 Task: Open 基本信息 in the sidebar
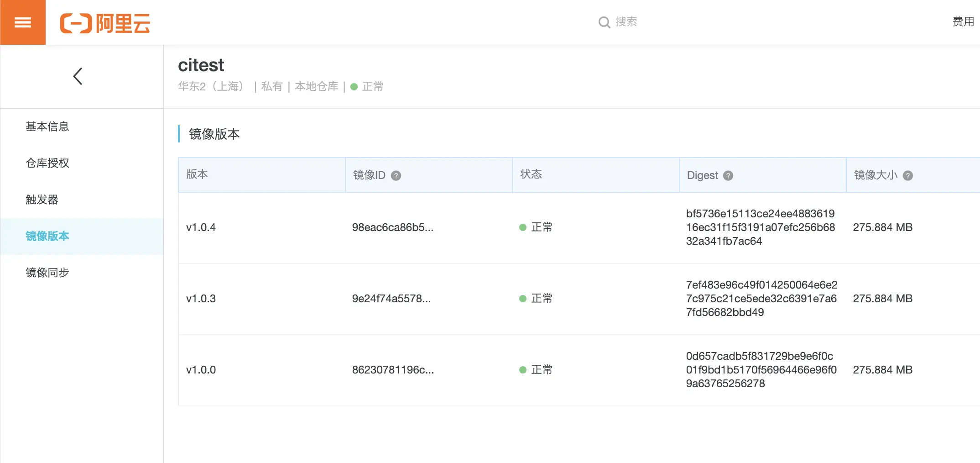[x=47, y=126]
